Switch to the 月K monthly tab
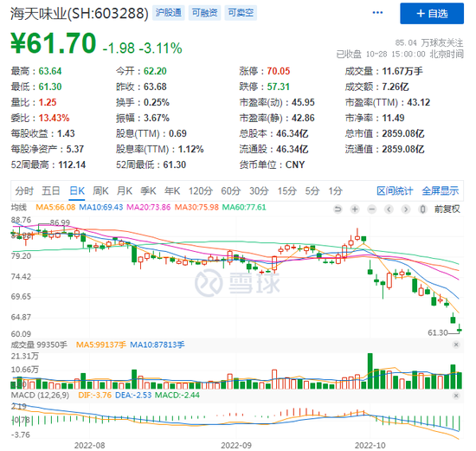This screenshot has height=451, width=476. [x=125, y=191]
